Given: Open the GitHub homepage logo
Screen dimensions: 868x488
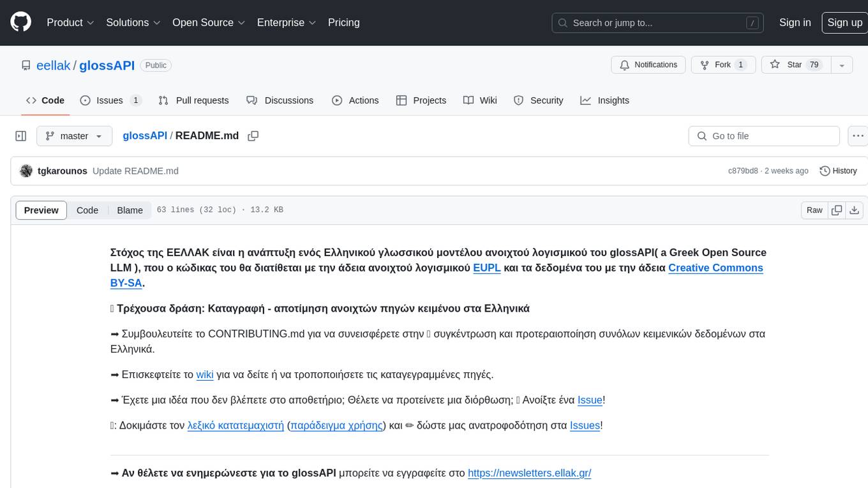Looking at the screenshot, I should click(x=20, y=22).
